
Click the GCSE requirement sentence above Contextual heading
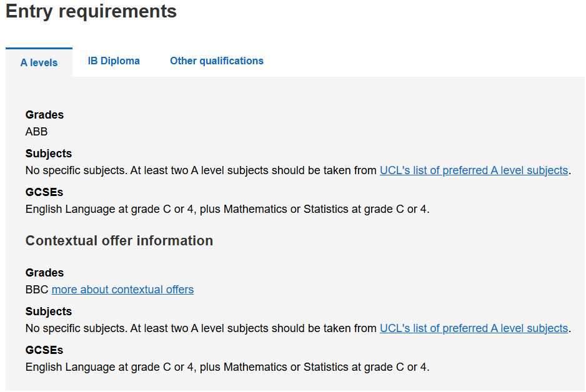pyautogui.click(x=227, y=209)
